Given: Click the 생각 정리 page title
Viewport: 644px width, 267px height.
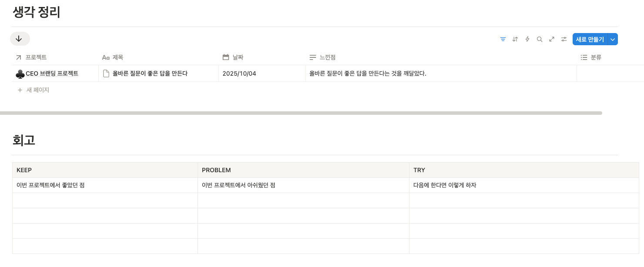Looking at the screenshot, I should pyautogui.click(x=37, y=12).
